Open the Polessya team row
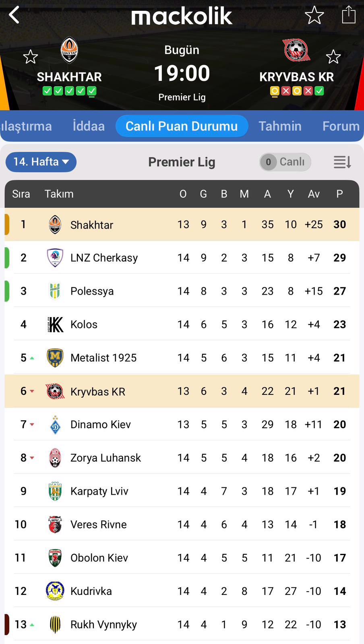 pyautogui.click(x=181, y=291)
